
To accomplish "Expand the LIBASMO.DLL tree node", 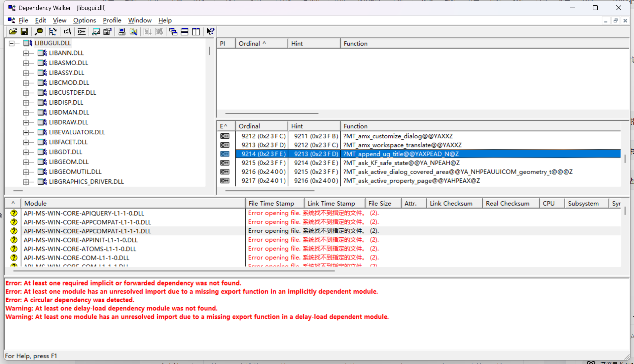I will (26, 63).
